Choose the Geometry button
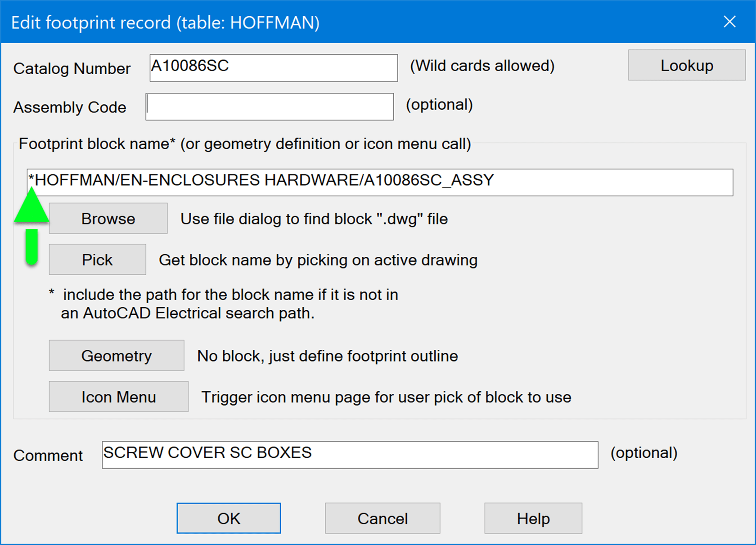Screen dimensions: 756x545 [x=117, y=356]
